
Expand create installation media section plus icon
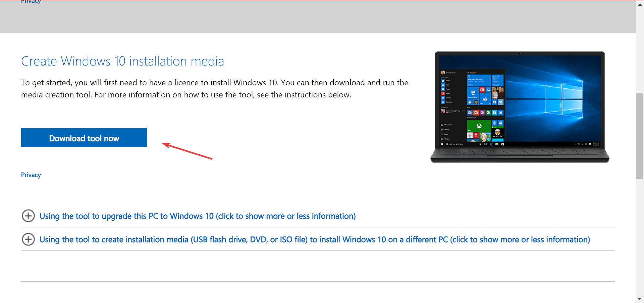click(28, 239)
